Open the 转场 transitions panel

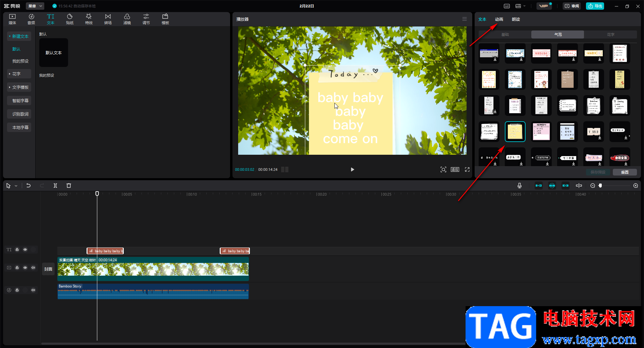[x=108, y=19]
